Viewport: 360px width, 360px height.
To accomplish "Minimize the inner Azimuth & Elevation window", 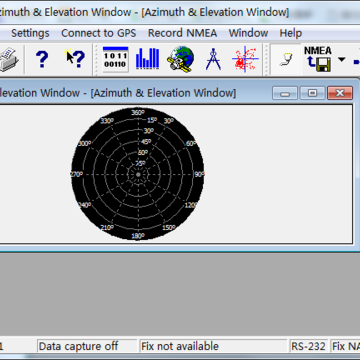I will pos(285,93).
